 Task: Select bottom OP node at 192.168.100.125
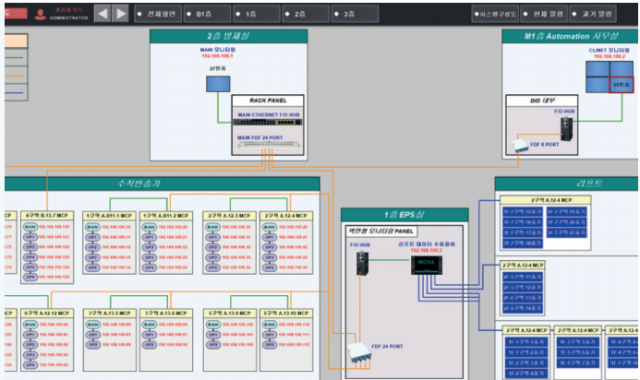[30, 277]
